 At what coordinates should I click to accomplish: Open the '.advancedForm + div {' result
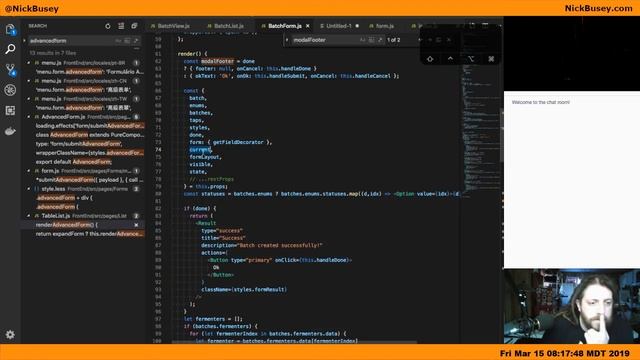64,198
